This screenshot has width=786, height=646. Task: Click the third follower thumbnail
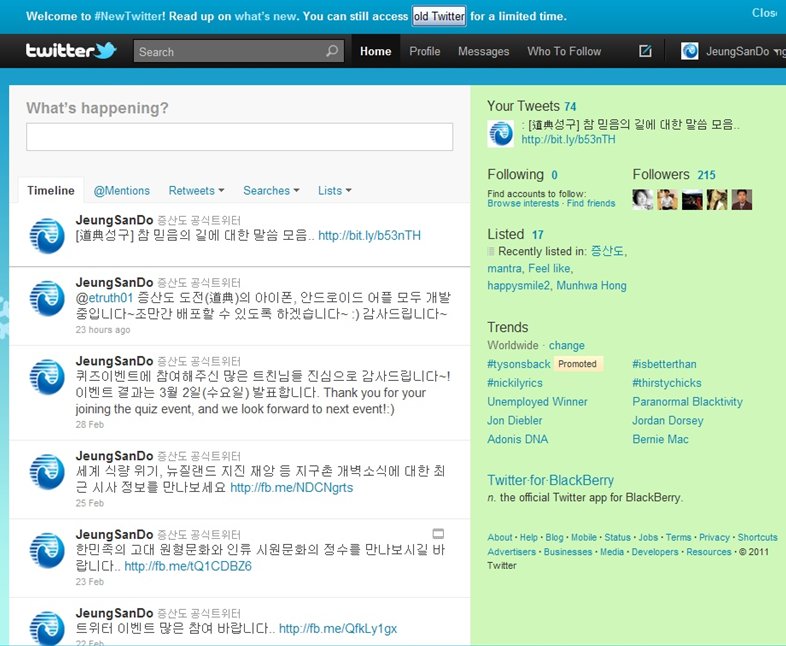pyautogui.click(x=692, y=199)
